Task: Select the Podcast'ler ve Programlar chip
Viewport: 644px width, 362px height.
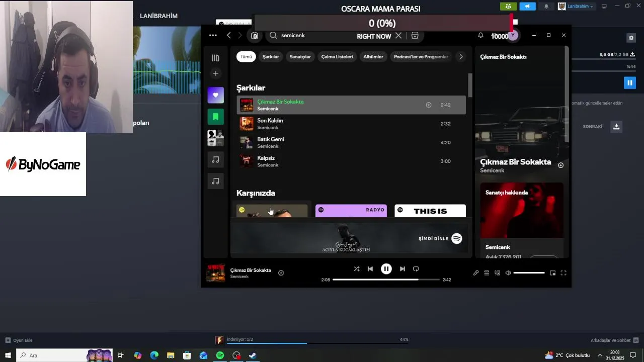Action: tap(421, 57)
